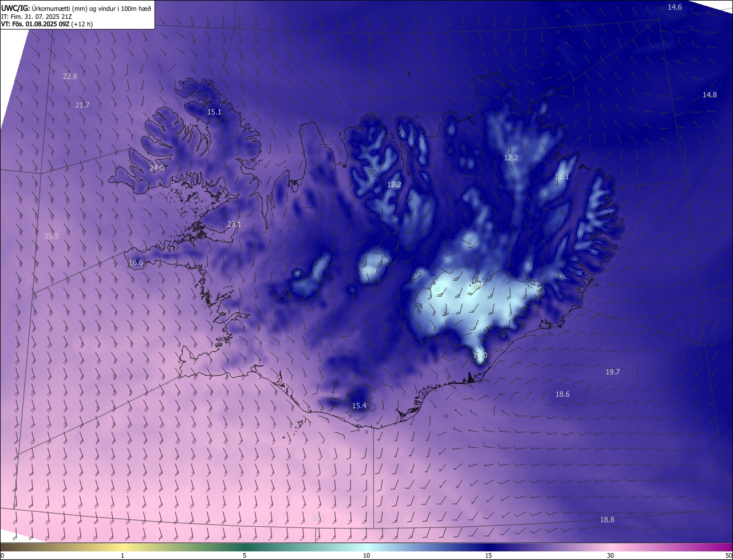Click the 18.6 value label
Image resolution: width=733 pixels, height=560 pixels.
tap(562, 394)
